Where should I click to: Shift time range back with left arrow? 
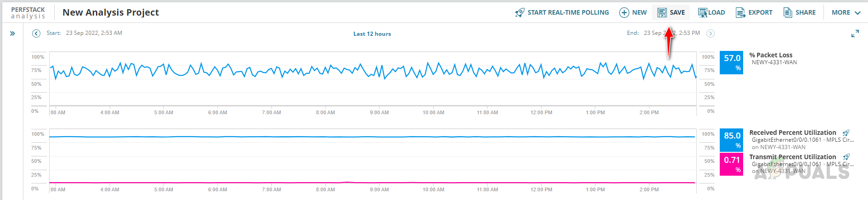coord(36,33)
